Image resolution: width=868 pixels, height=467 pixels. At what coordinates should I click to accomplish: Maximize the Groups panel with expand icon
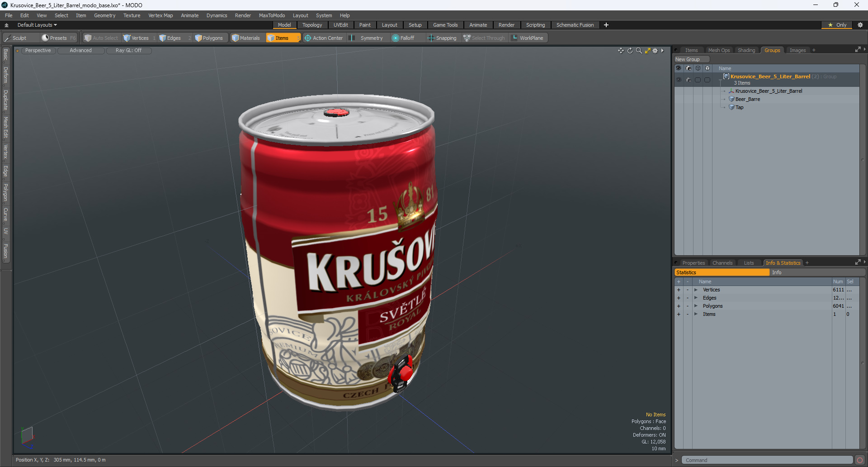(858, 50)
